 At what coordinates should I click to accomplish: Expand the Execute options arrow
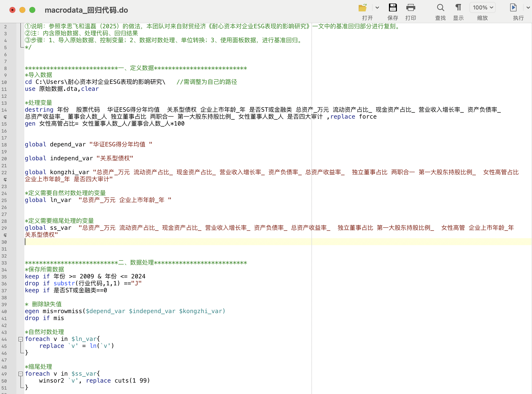[x=528, y=8]
